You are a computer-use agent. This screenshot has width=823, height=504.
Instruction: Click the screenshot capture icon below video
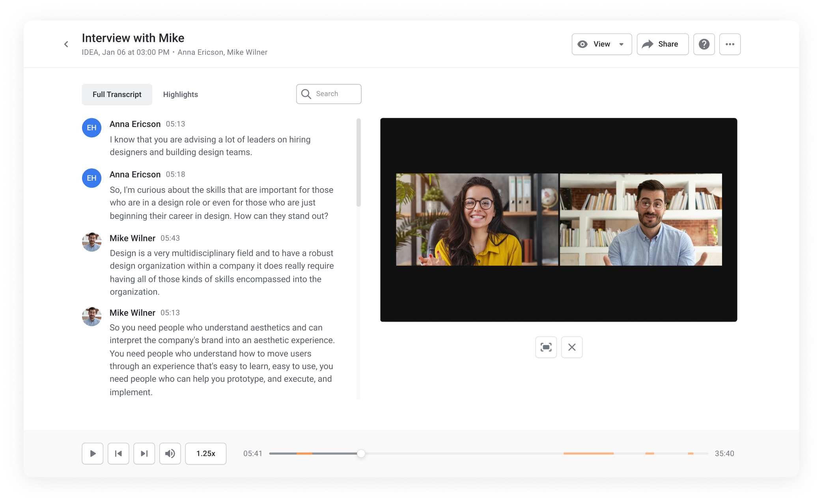coord(545,346)
